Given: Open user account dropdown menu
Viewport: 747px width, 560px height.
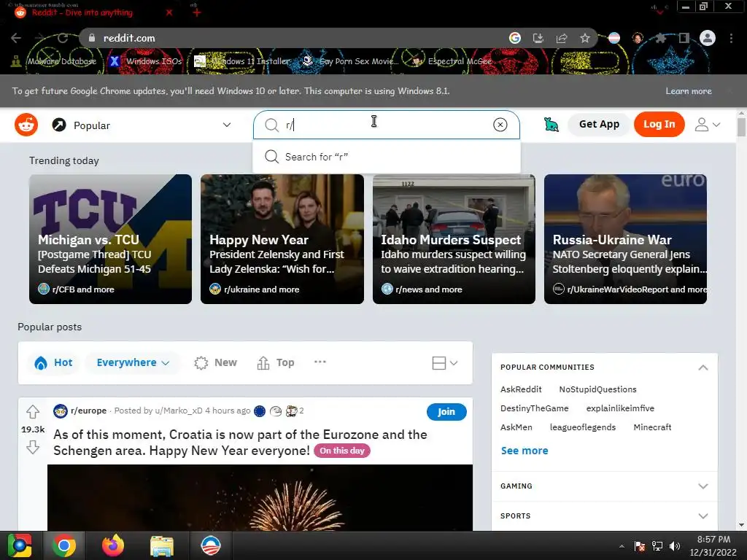Looking at the screenshot, I should point(707,125).
